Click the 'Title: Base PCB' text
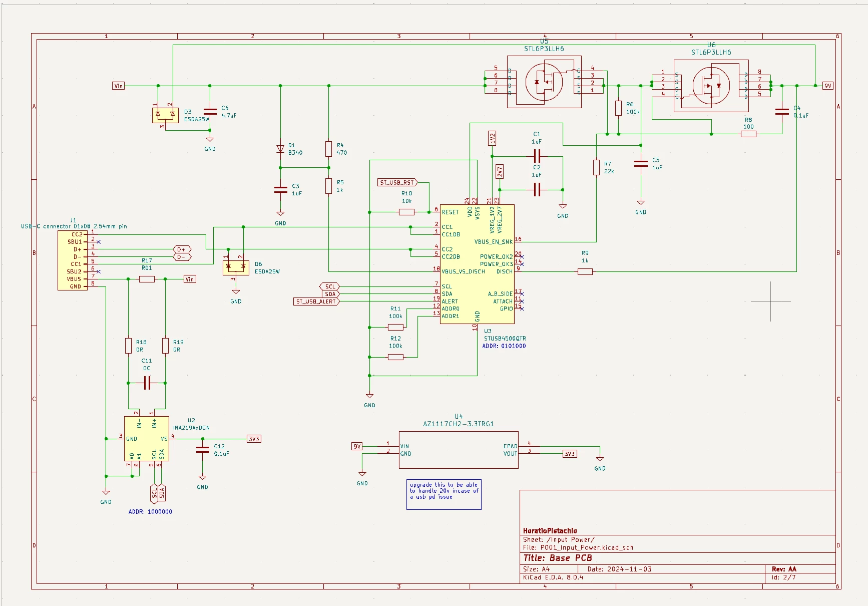868x606 pixels. [x=558, y=558]
